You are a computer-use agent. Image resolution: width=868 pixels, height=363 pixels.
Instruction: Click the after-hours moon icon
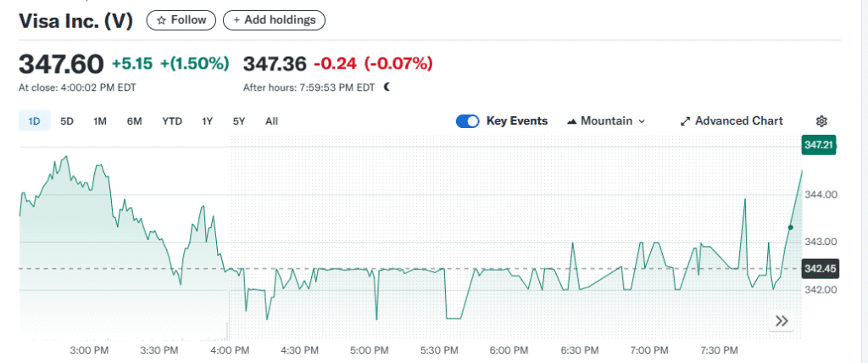pos(387,87)
